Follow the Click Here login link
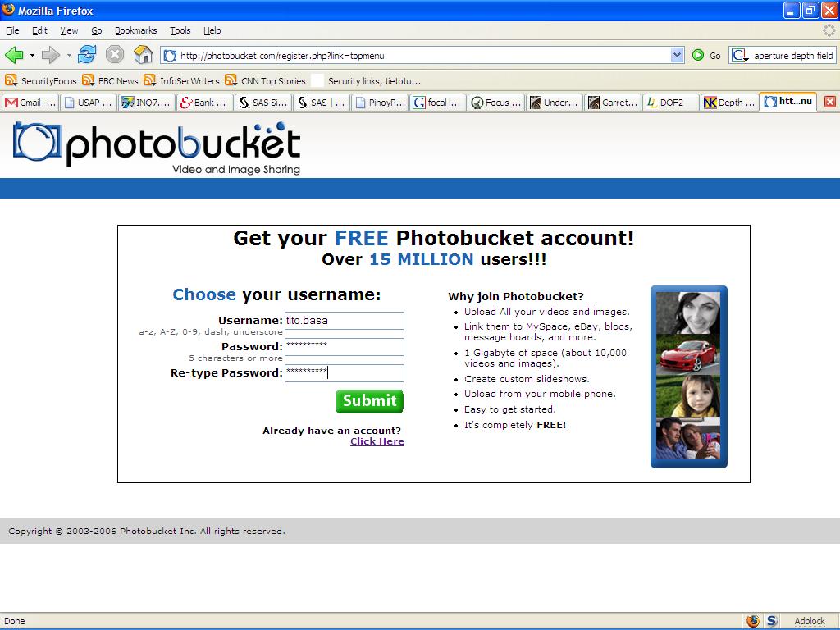840x630 pixels. click(377, 441)
